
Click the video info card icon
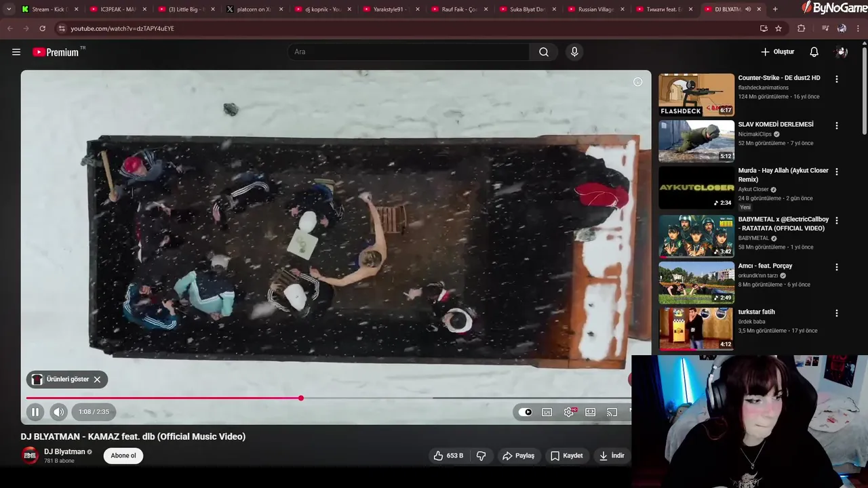[x=637, y=82]
